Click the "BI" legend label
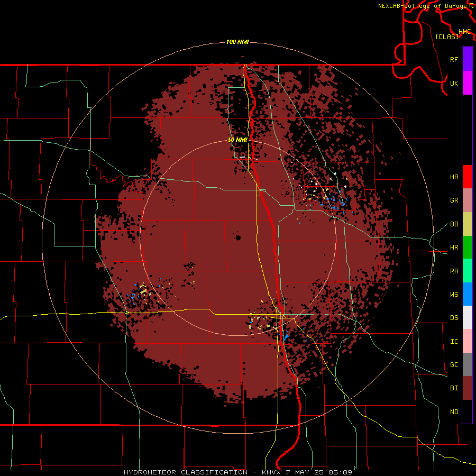Viewport: 476px width, 476px height. click(454, 388)
